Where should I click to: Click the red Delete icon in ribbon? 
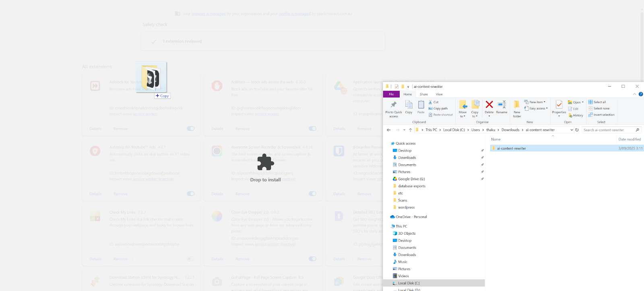(x=489, y=105)
